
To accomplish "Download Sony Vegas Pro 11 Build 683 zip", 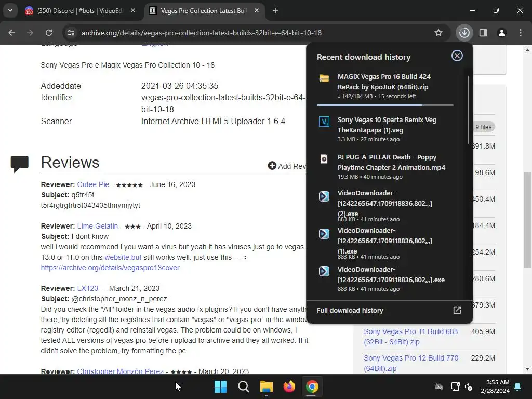I will point(410,337).
